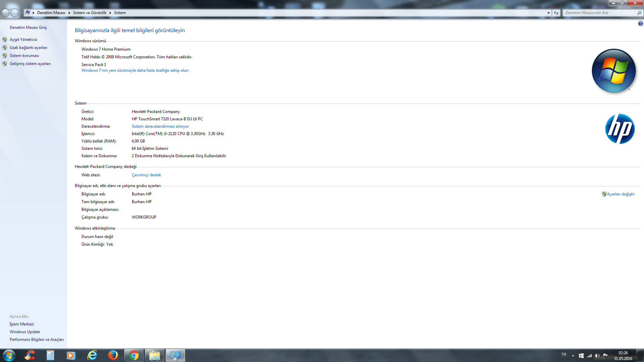
Task: Open Uzak bağlantı ayarları
Action: tap(29, 48)
